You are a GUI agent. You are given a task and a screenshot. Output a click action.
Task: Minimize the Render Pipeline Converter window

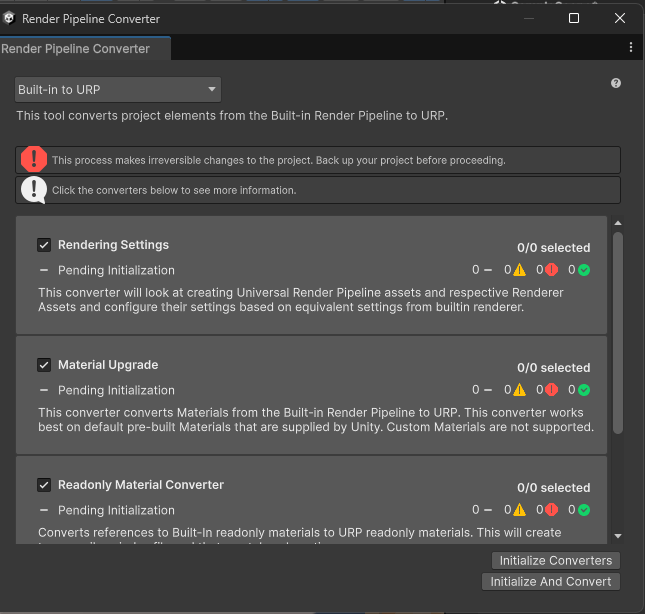point(529,19)
